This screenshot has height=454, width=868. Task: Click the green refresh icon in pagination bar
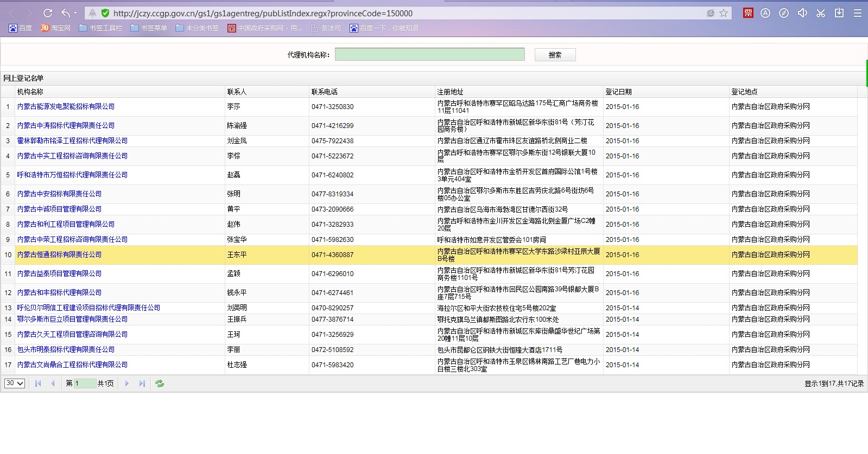(x=160, y=383)
